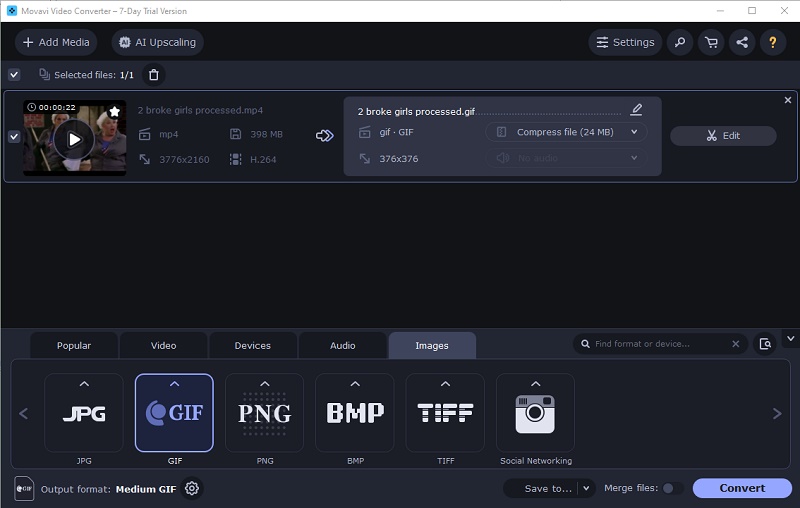Click the Edit scissors button
800x508 pixels.
[x=723, y=136]
